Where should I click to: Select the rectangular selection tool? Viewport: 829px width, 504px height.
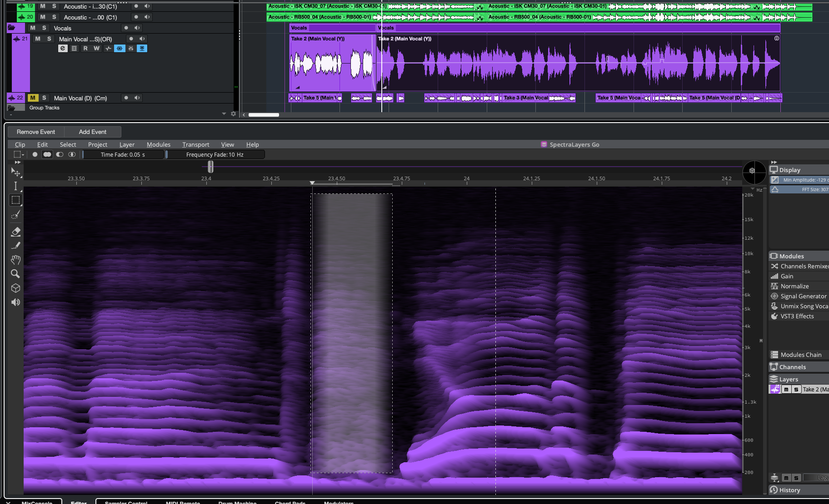click(x=15, y=200)
